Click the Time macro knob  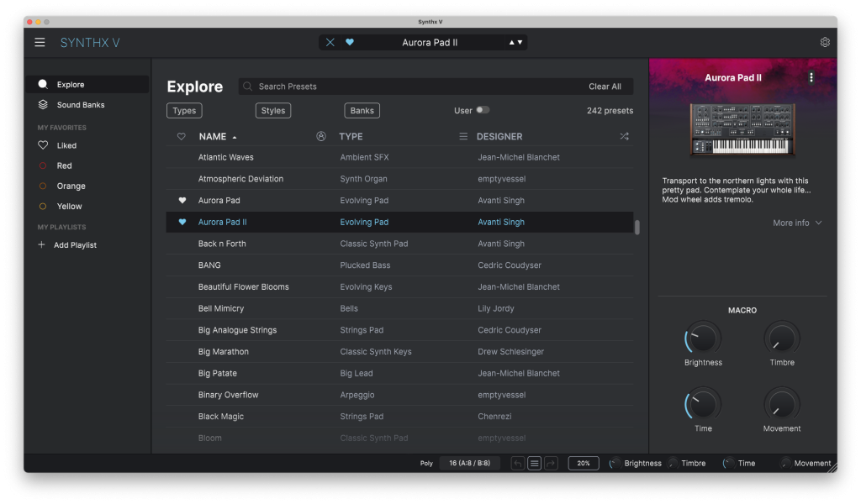[x=703, y=404]
